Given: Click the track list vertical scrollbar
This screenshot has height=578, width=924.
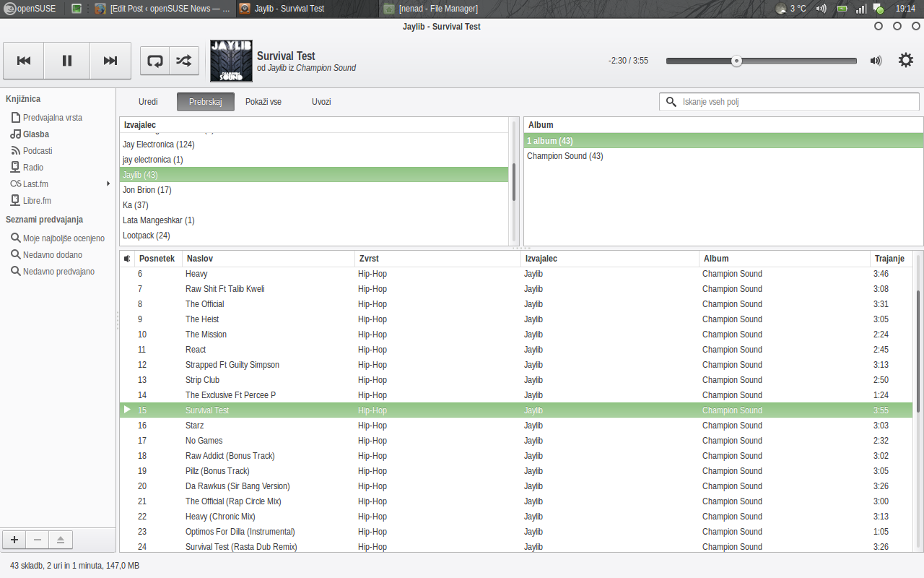Looking at the screenshot, I should tap(918, 352).
